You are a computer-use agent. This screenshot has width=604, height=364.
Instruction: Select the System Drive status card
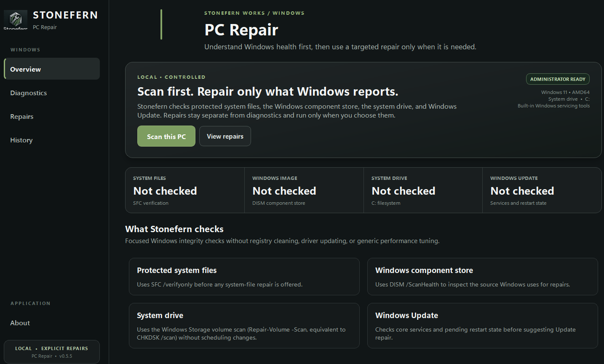click(423, 190)
